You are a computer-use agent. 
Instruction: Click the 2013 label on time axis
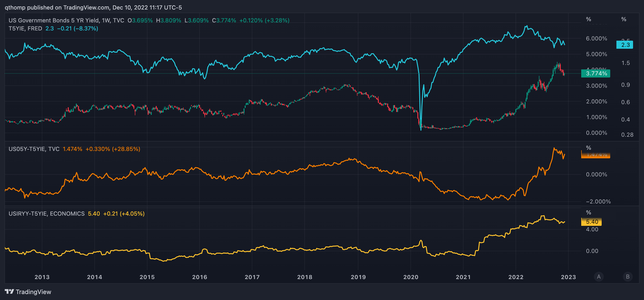coord(42,277)
